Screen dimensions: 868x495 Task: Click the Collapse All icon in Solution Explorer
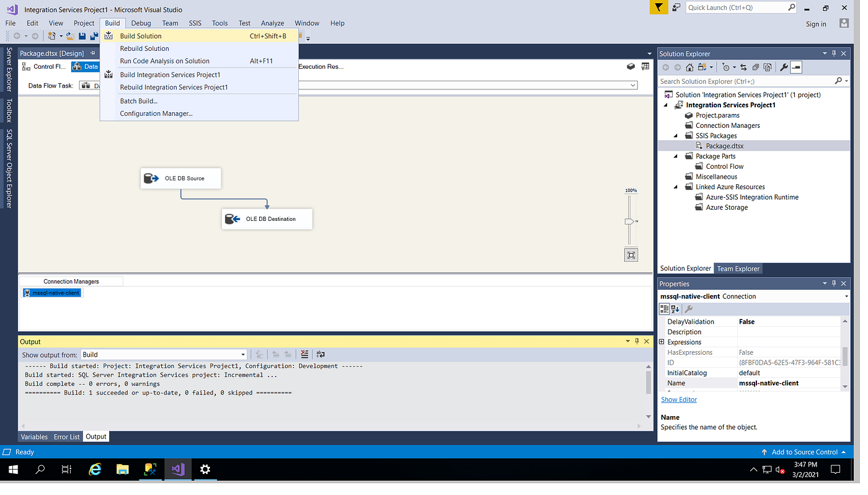click(x=756, y=67)
